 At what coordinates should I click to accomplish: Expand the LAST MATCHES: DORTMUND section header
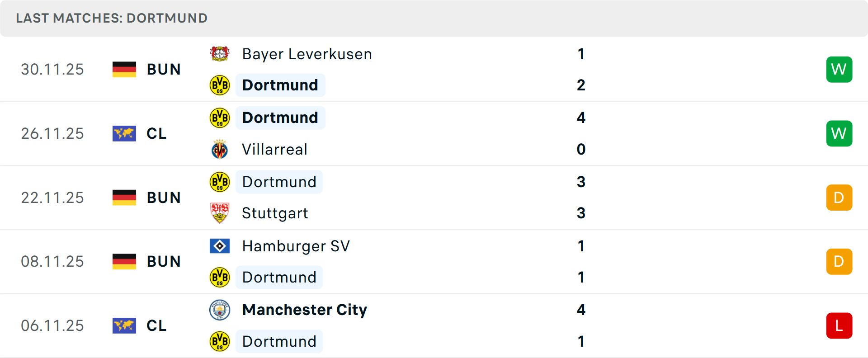click(x=111, y=18)
